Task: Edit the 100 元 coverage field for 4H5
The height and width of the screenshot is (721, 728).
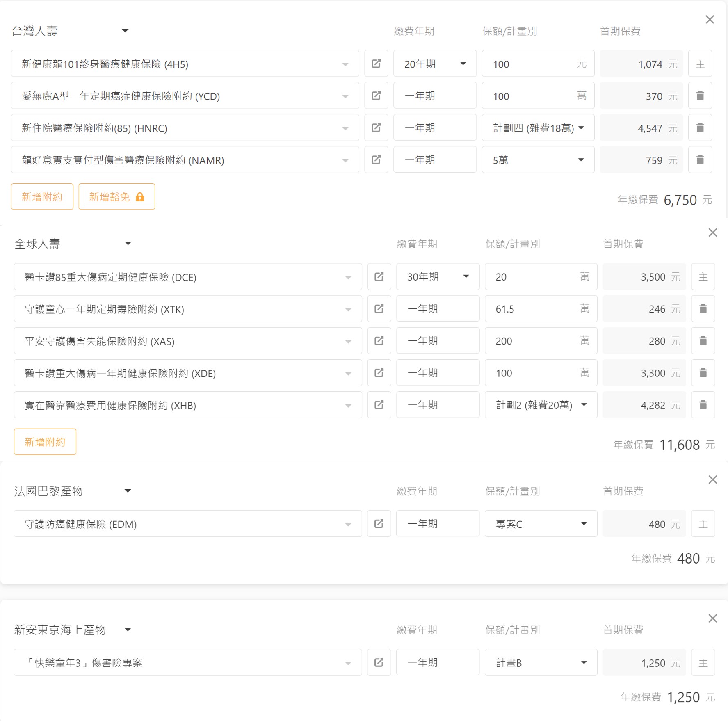Action: coord(538,64)
